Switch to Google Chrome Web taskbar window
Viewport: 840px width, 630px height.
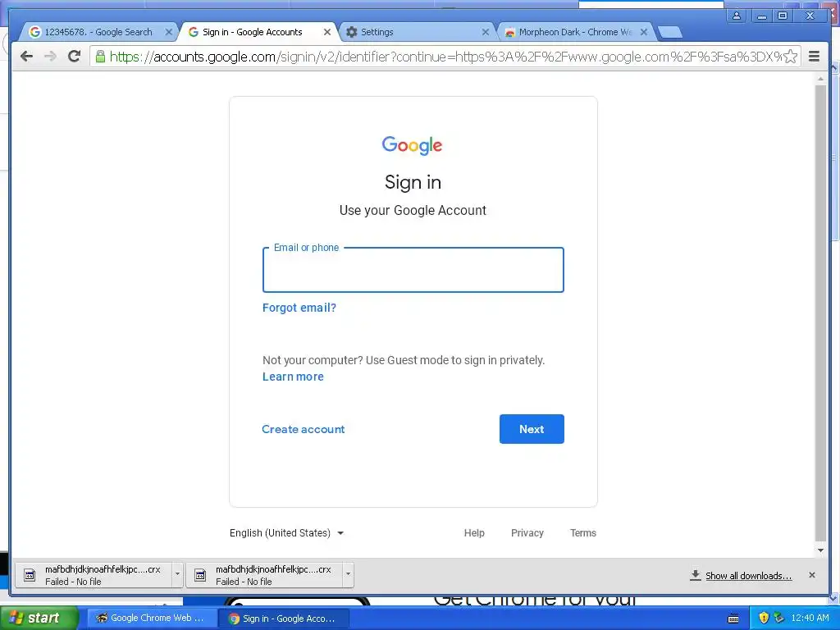(151, 619)
